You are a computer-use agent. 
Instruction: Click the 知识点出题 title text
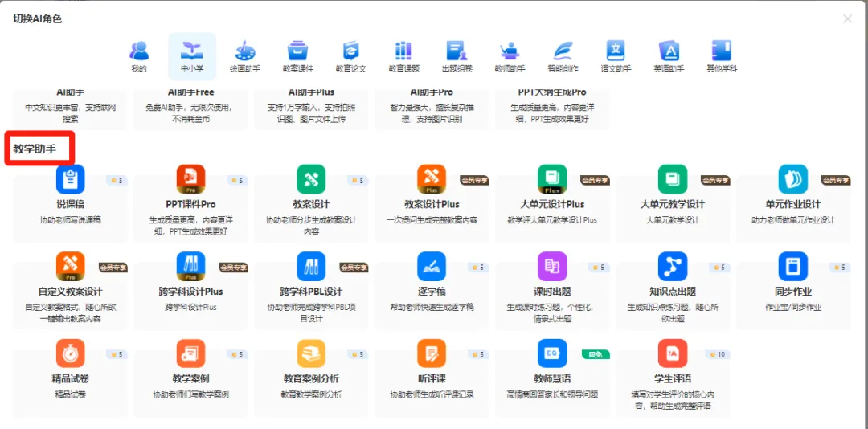click(x=673, y=292)
